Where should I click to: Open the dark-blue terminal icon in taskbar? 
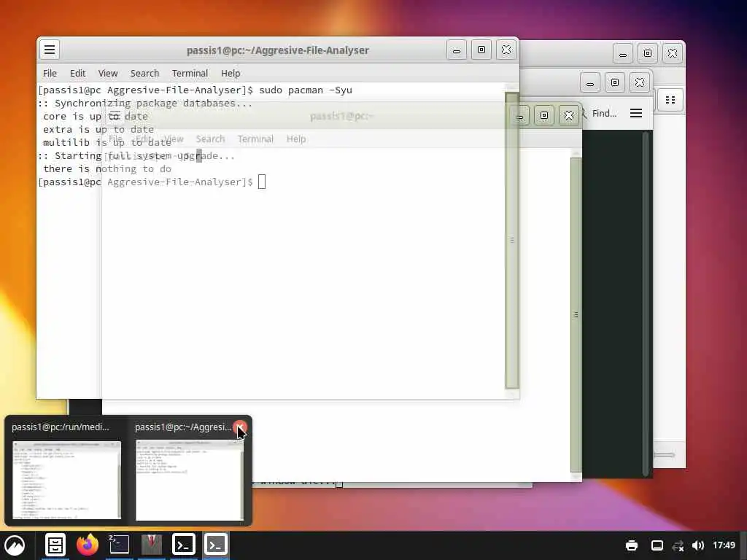[x=119, y=545]
